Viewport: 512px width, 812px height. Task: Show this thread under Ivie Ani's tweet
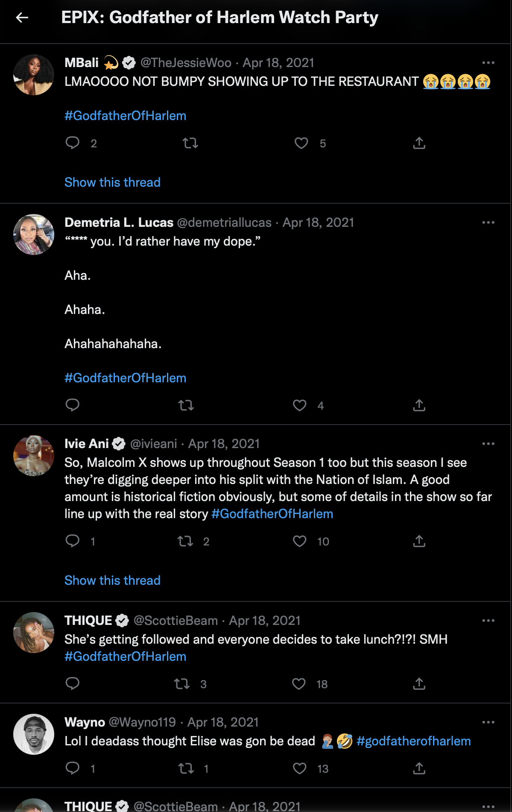[112, 580]
